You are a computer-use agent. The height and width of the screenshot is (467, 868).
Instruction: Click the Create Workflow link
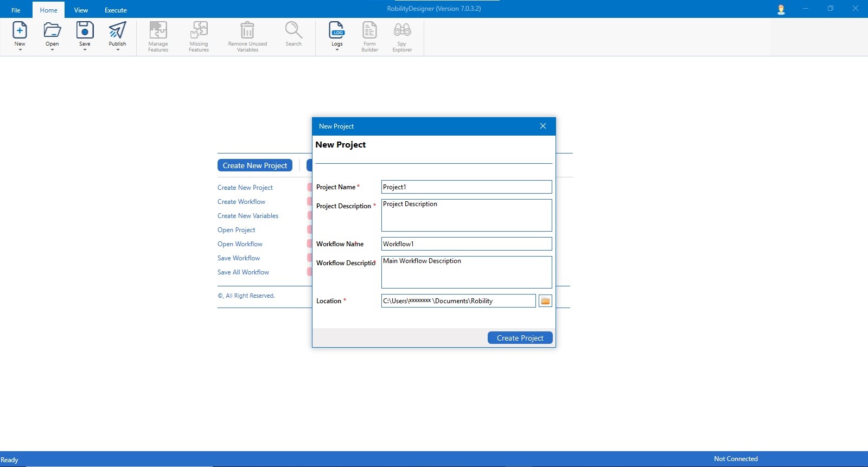241,202
